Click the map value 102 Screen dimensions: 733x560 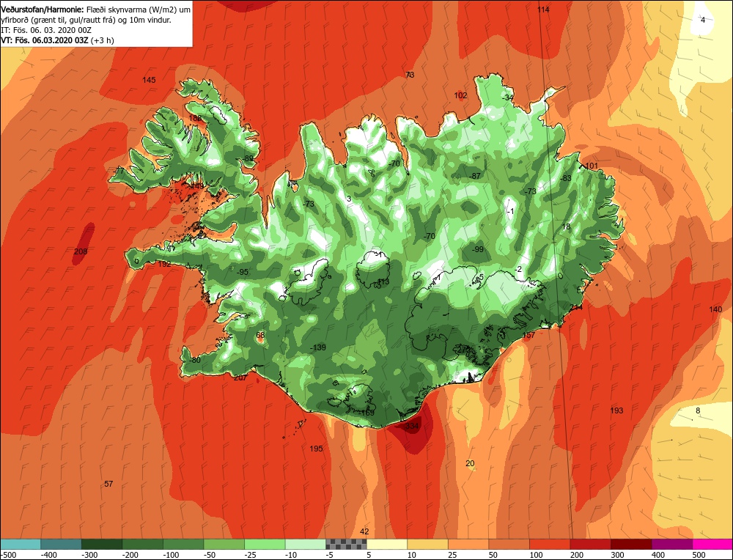(460, 95)
